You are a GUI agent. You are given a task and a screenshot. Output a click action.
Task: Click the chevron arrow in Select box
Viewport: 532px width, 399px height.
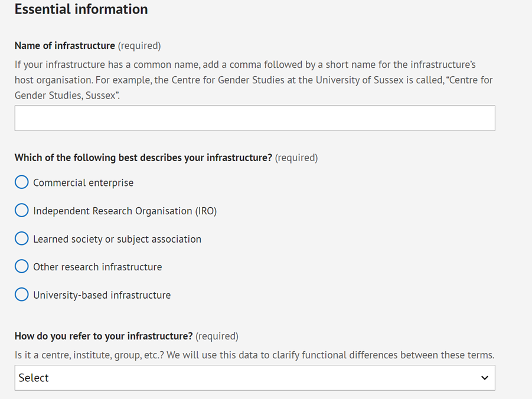point(485,378)
